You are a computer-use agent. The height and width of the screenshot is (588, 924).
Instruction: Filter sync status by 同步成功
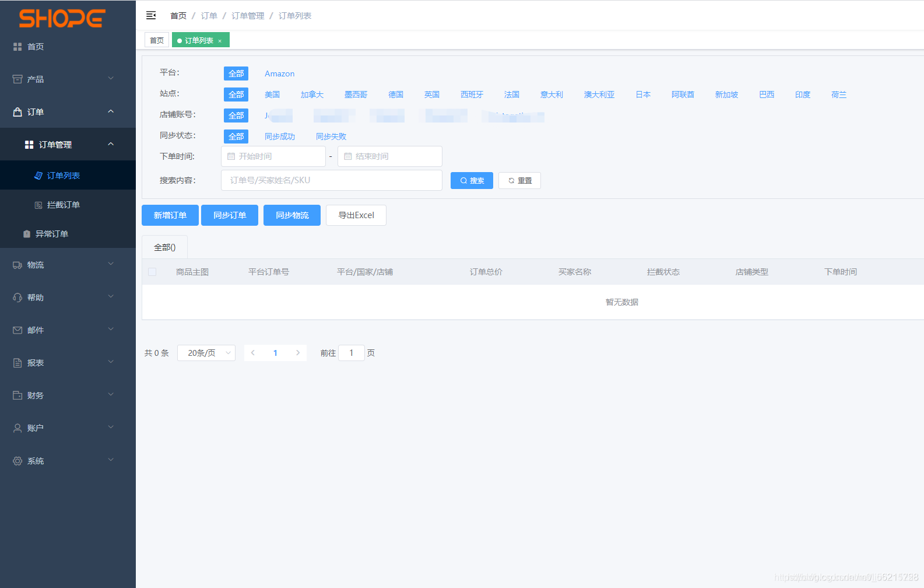click(x=280, y=136)
